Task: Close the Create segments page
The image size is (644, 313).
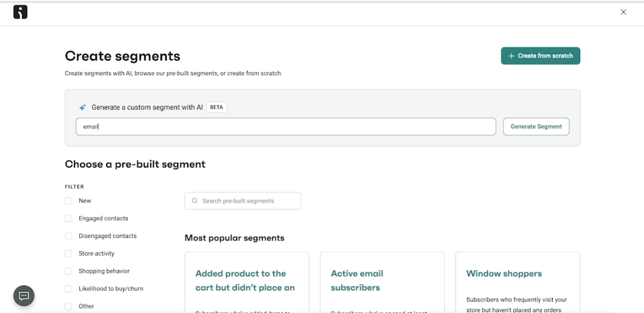Action: point(623,13)
